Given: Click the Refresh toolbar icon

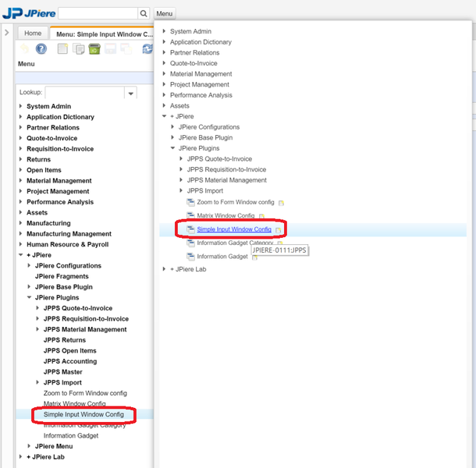Looking at the screenshot, I should coord(147,49).
